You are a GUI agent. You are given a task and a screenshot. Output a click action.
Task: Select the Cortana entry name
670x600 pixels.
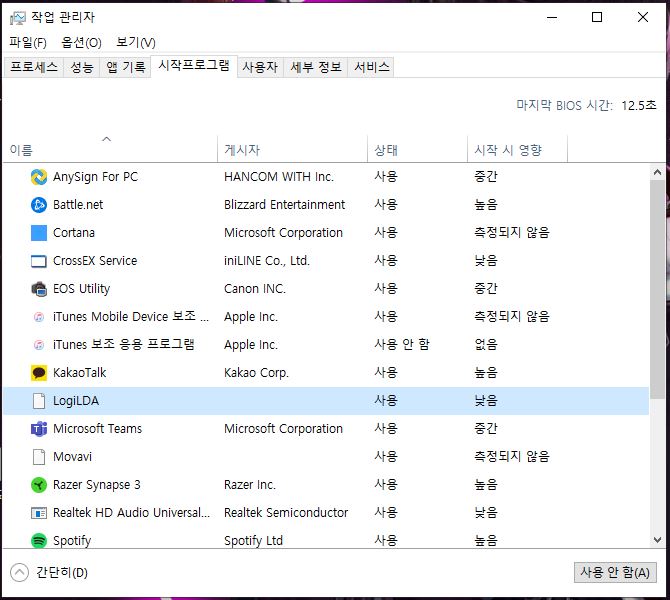coord(74,233)
